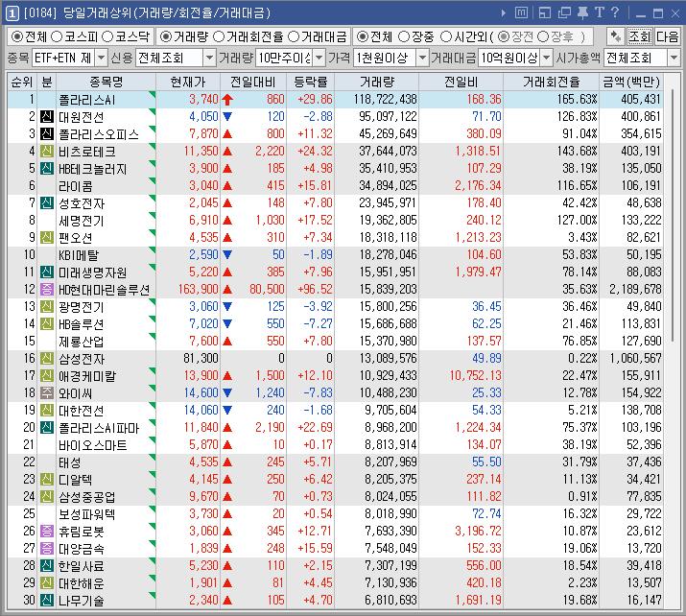Click the 증 badge on 대양금속 row
This screenshot has width=686, height=616.
[x=47, y=548]
